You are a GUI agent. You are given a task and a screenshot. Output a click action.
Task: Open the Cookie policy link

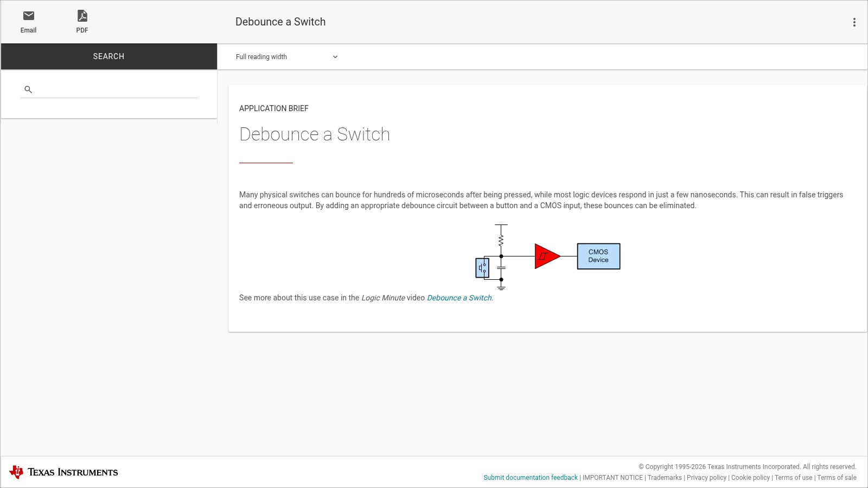tap(750, 478)
